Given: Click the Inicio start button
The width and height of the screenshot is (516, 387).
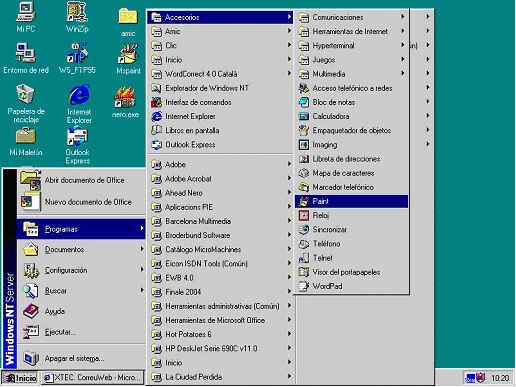Looking at the screenshot, I should pos(20,378).
